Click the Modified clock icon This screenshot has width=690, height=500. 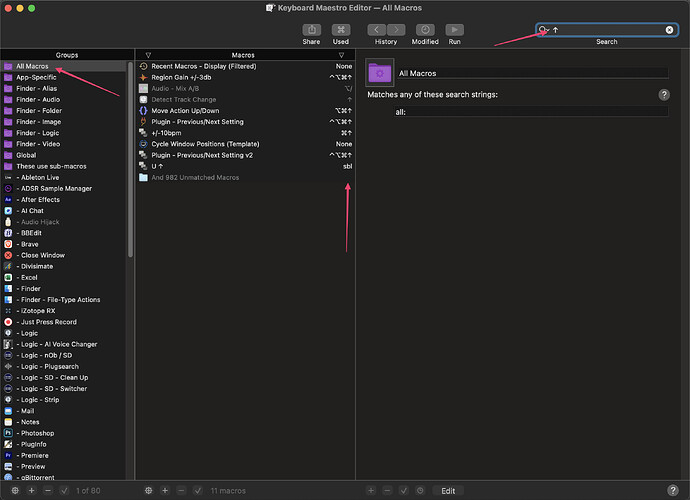click(425, 29)
